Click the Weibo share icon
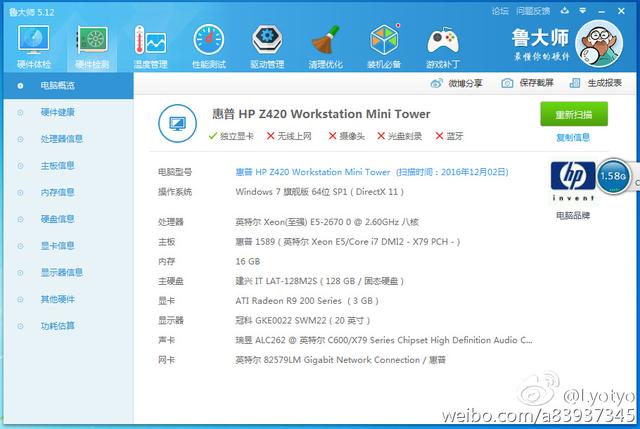Image resolution: width=640 pixels, height=429 pixels. (436, 83)
